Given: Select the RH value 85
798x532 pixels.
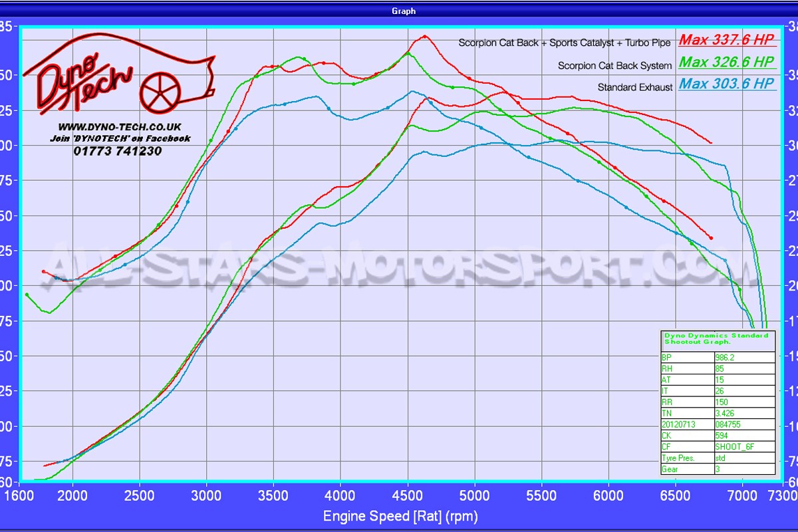Looking at the screenshot, I should pos(744,368).
